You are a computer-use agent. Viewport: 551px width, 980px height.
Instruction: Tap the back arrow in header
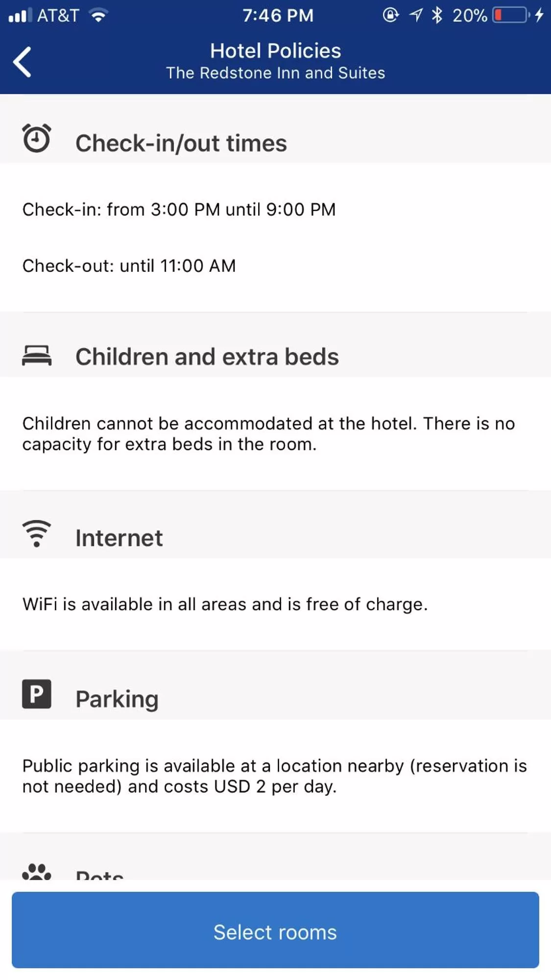pyautogui.click(x=23, y=62)
